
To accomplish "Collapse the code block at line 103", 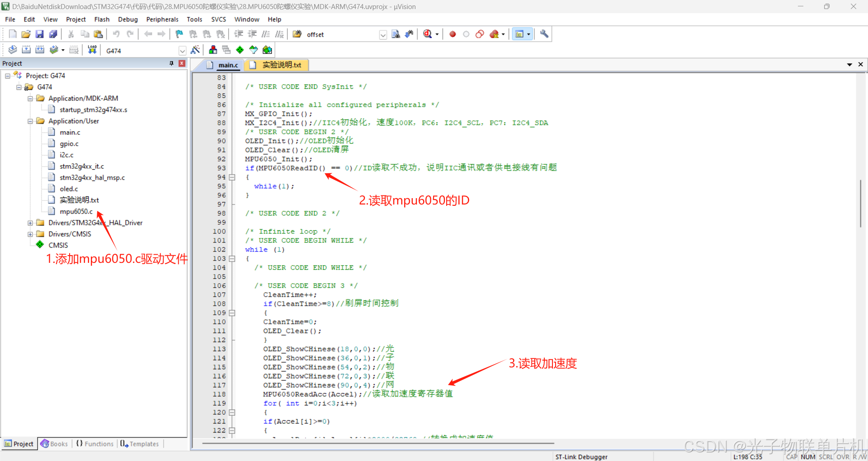I will tap(232, 259).
